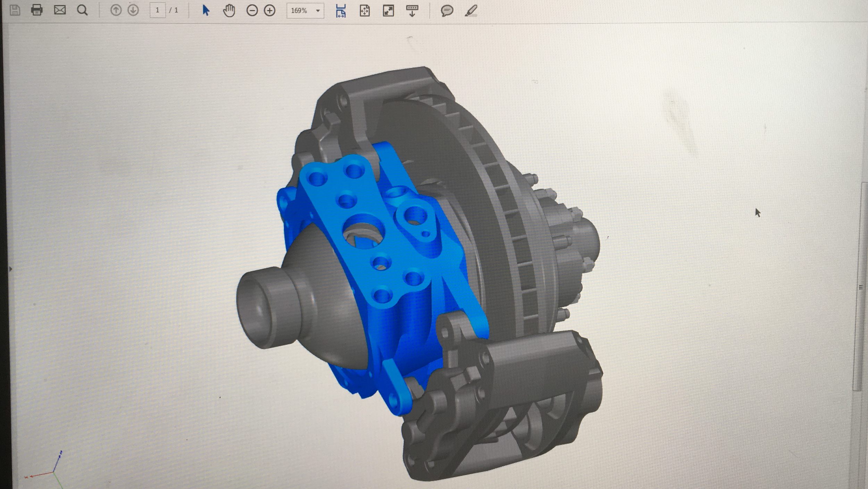Send the file by email via the envelope icon

tap(60, 10)
